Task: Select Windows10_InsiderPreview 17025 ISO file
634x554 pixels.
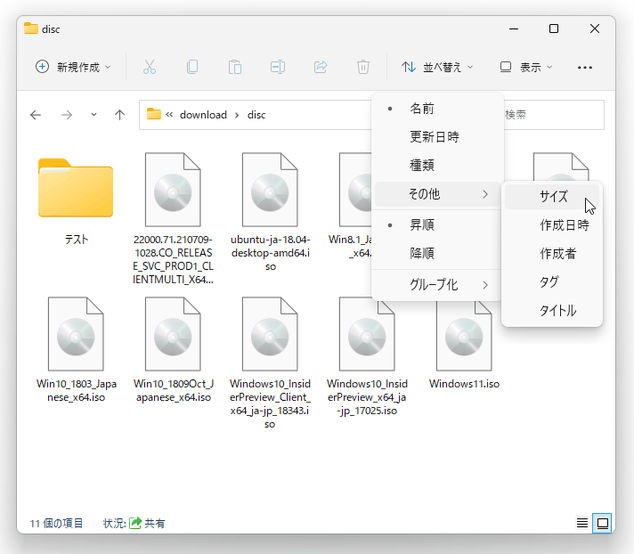Action: (367, 356)
